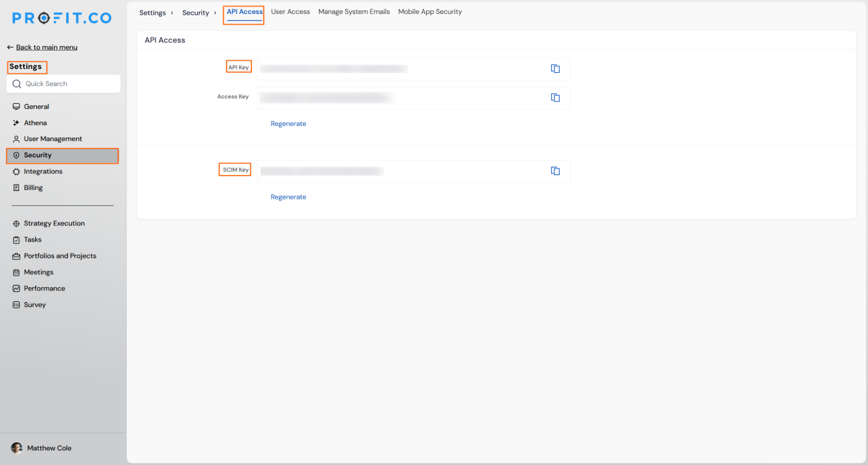868x465 pixels.
Task: Open Meetings settings
Action: coord(39,272)
